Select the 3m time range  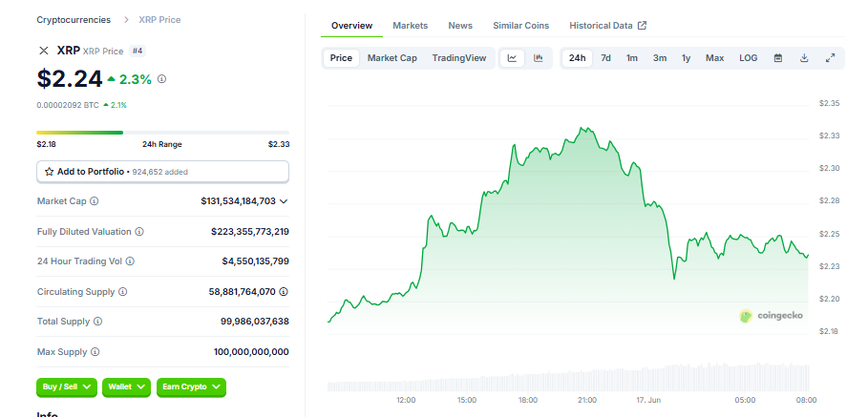click(659, 58)
